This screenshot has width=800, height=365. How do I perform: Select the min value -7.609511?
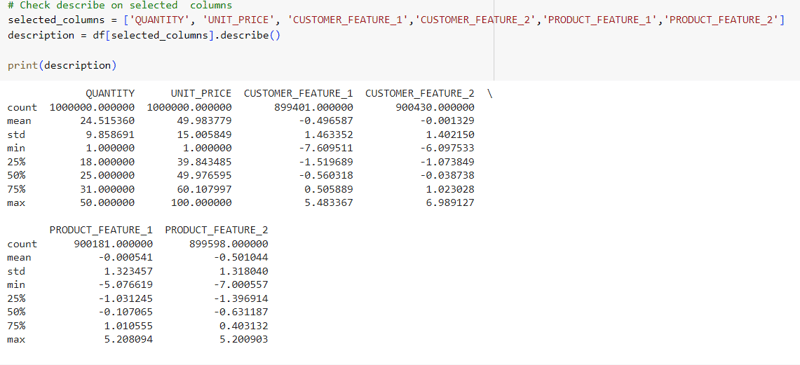click(326, 148)
